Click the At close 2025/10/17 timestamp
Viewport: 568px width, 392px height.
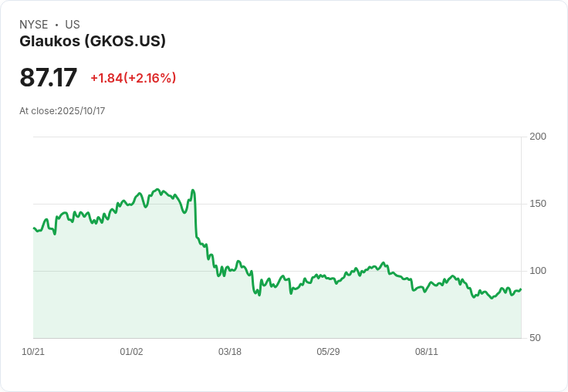coord(63,110)
